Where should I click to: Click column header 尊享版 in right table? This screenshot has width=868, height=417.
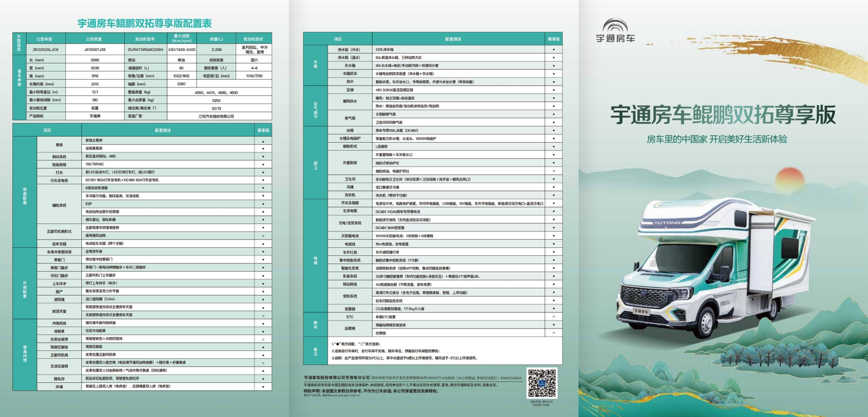(x=554, y=39)
